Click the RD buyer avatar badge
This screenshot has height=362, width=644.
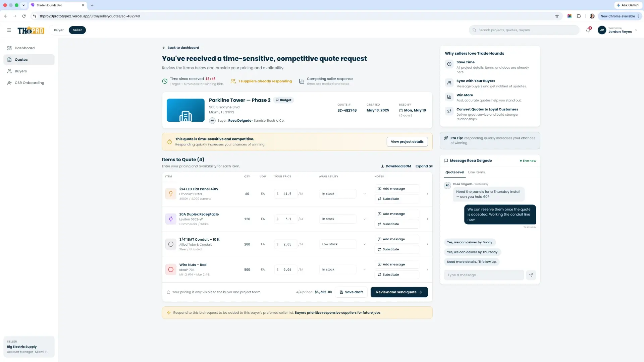[212, 121]
